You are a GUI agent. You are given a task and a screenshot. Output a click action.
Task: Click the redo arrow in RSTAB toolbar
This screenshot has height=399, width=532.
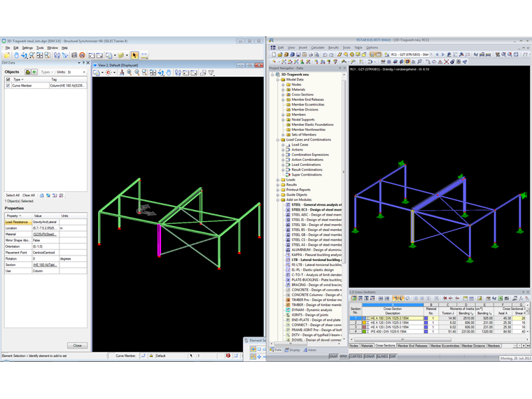(x=332, y=55)
